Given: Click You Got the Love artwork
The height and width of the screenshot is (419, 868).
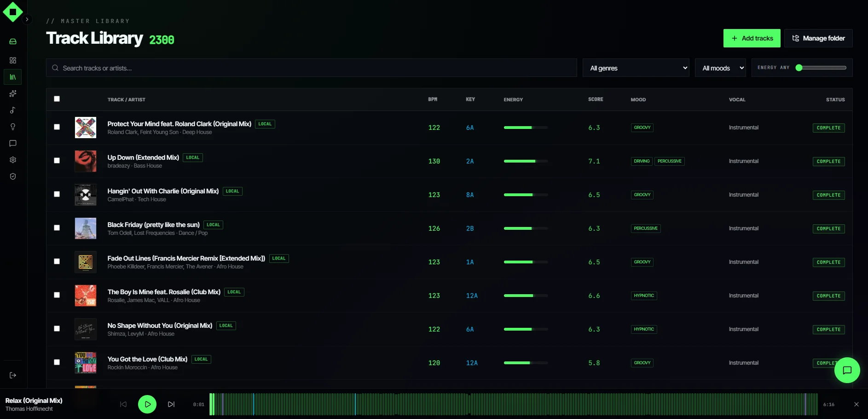Looking at the screenshot, I should [x=86, y=363].
